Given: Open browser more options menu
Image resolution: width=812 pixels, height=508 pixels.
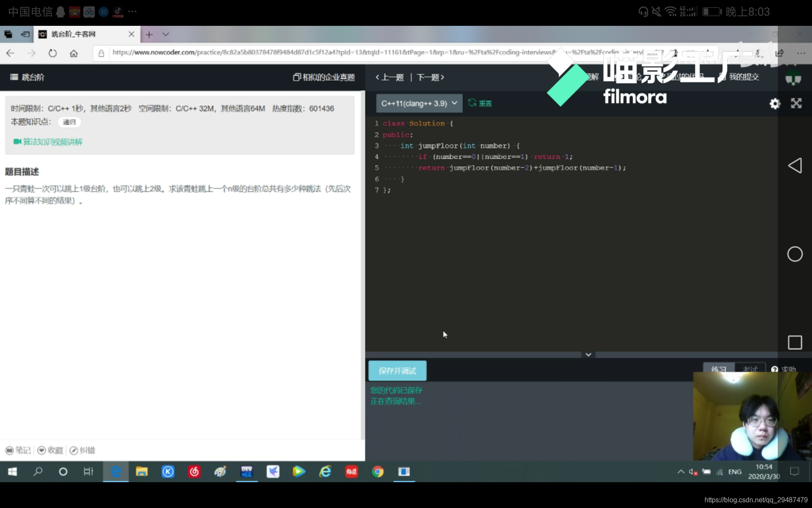Looking at the screenshot, I should 801,53.
